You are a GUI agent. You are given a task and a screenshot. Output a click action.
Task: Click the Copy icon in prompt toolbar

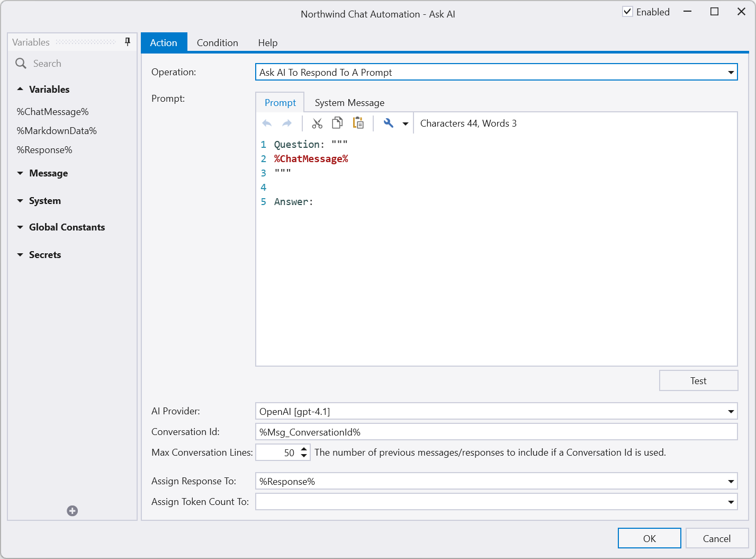337,123
